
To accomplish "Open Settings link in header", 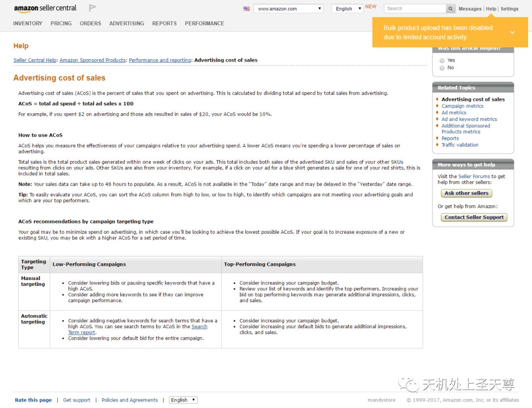I will point(510,9).
